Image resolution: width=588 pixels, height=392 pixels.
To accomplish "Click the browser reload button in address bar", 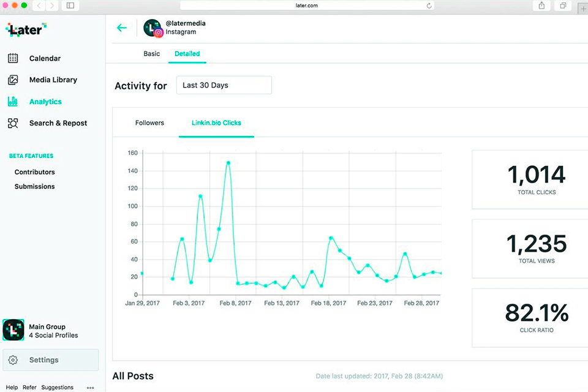I will (x=429, y=6).
